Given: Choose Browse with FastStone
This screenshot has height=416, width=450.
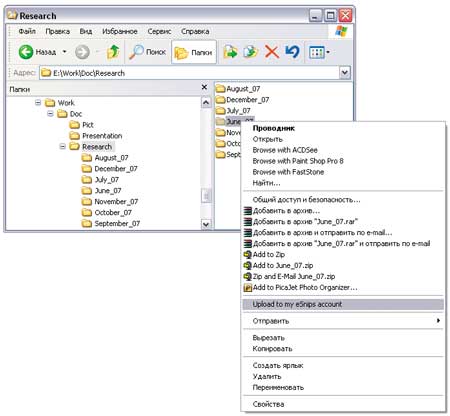Looking at the screenshot, I should [x=343, y=172].
